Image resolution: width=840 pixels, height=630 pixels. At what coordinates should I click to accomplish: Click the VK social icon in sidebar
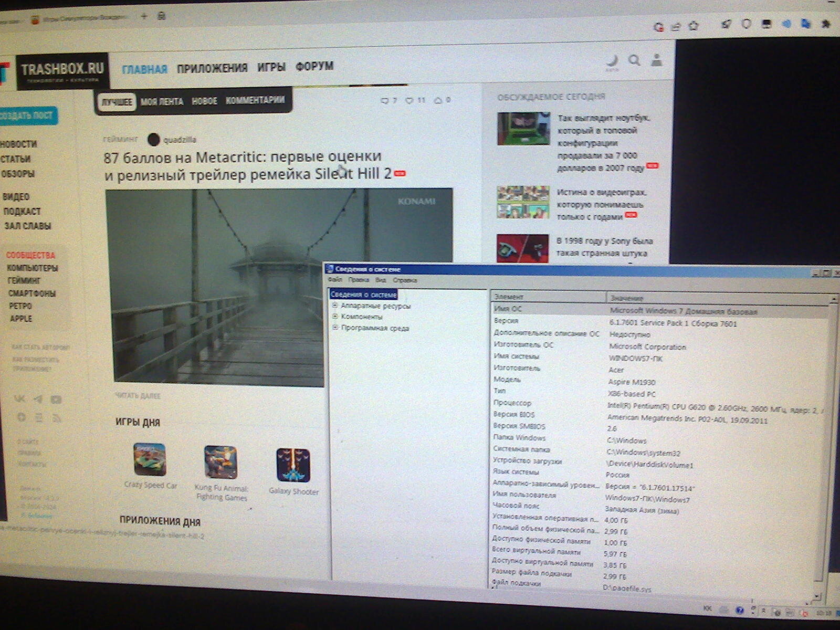(x=20, y=399)
